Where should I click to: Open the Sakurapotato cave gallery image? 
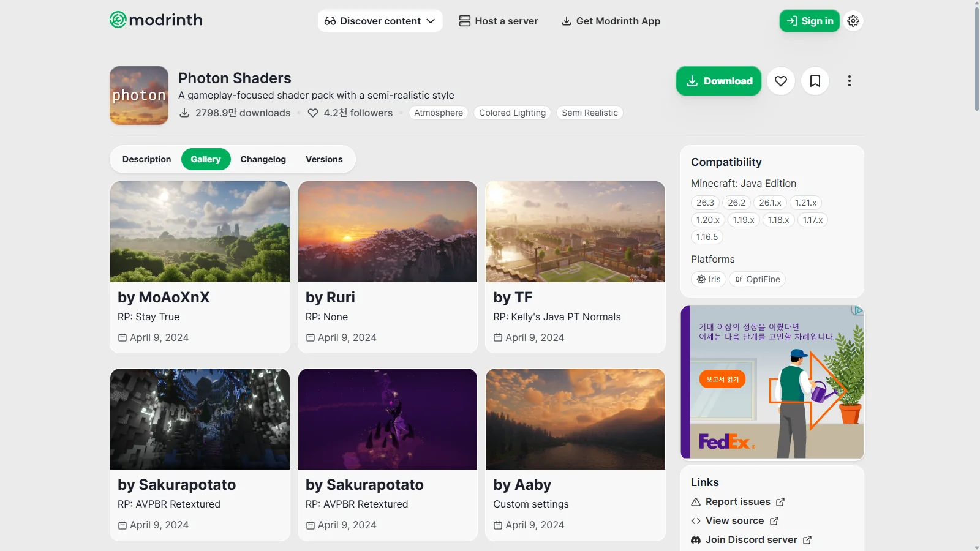click(x=200, y=419)
